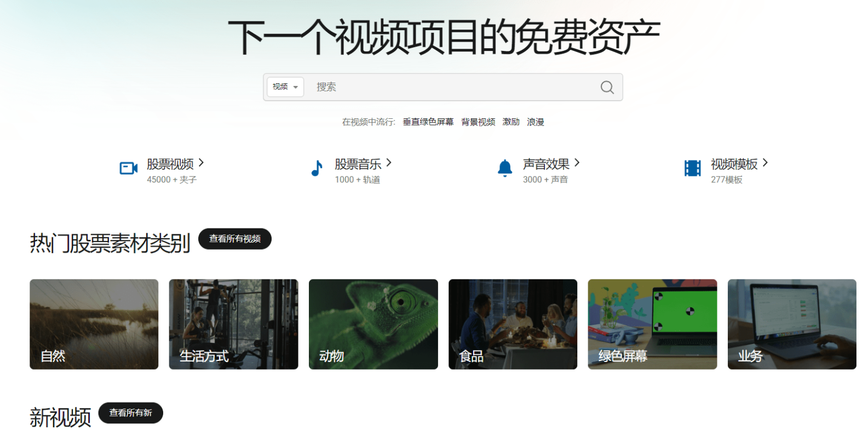Choose the 激励 trending tag

tap(511, 122)
